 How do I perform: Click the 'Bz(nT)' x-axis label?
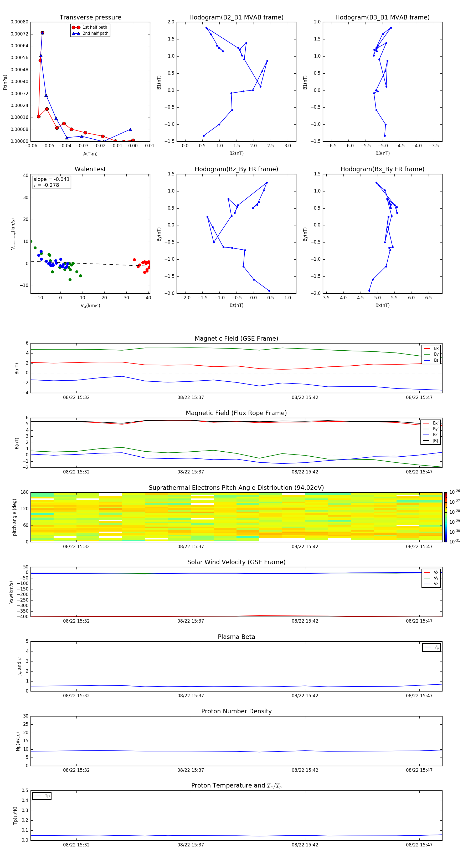(236, 305)
